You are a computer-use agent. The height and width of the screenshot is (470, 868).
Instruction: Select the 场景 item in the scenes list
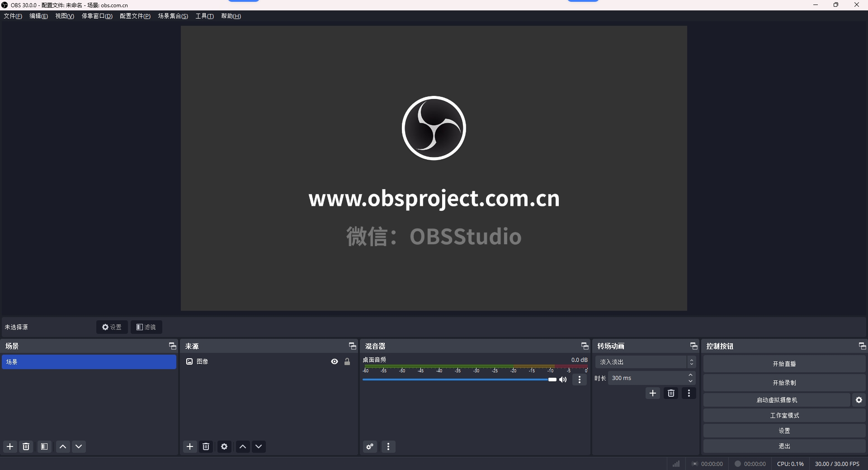coord(89,361)
